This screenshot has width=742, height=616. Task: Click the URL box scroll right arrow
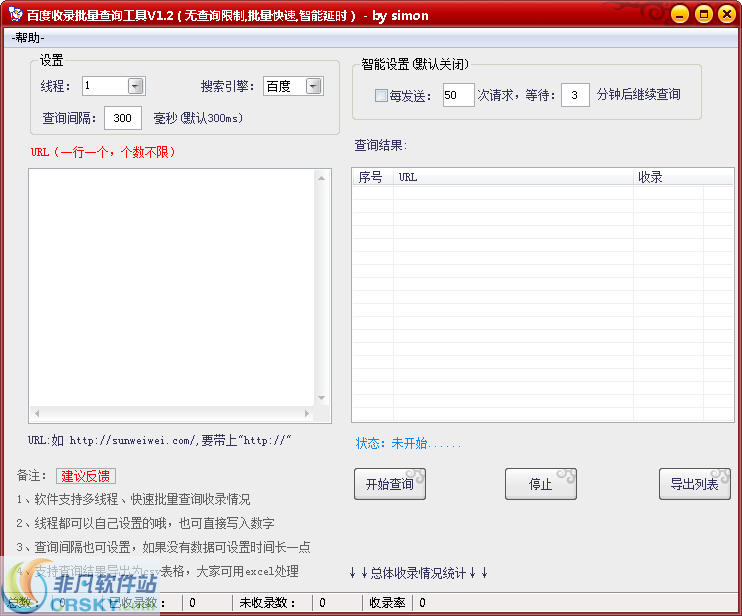pyautogui.click(x=307, y=414)
